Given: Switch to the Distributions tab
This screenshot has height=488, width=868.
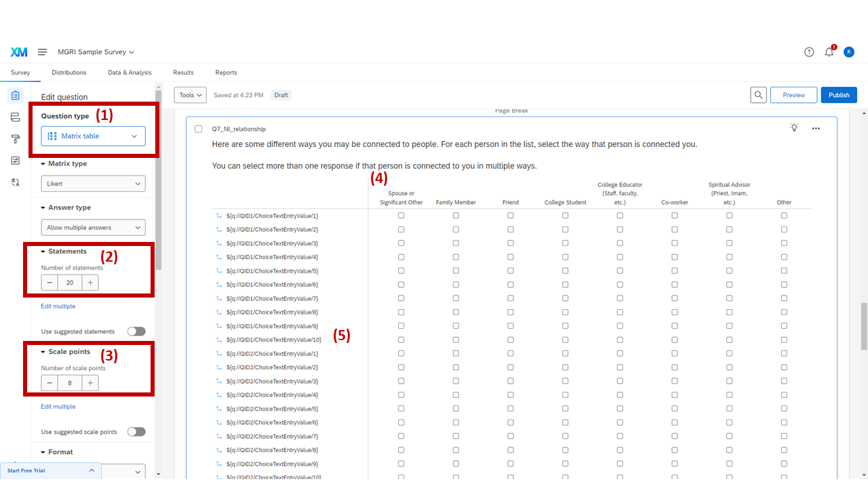Looking at the screenshot, I should tap(68, 73).
